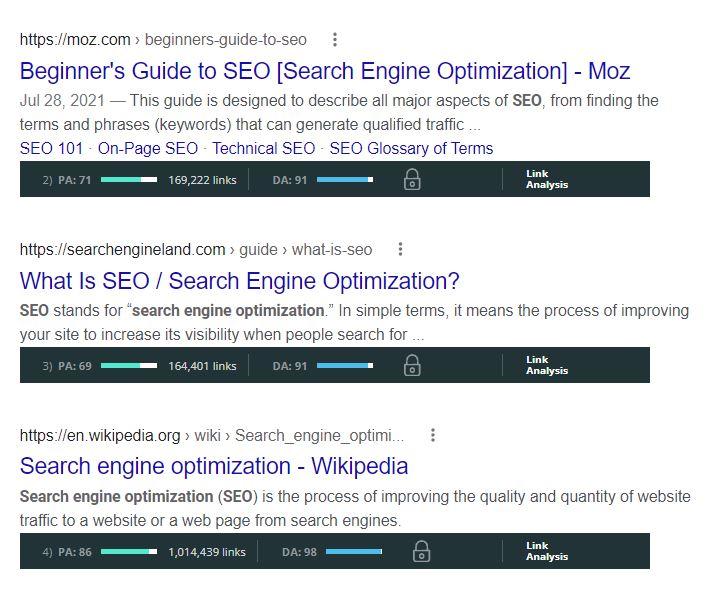Click the PA: 71 green progress bar
This screenshot has height=592, width=720.
tap(129, 180)
